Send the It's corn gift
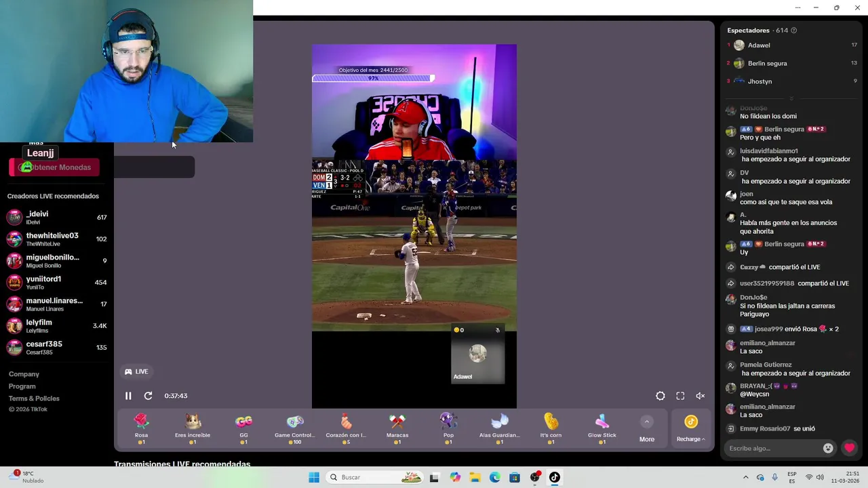Screen dimensions: 868x488 point(551,429)
